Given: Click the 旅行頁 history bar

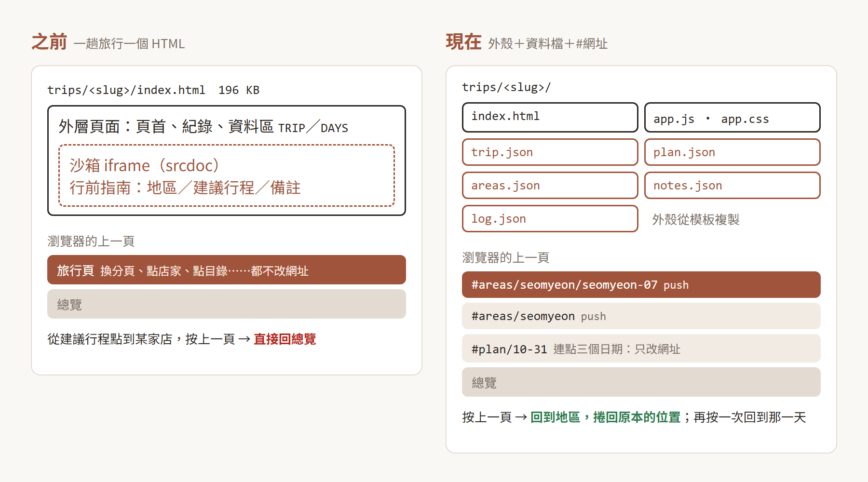Looking at the screenshot, I should tap(227, 270).
